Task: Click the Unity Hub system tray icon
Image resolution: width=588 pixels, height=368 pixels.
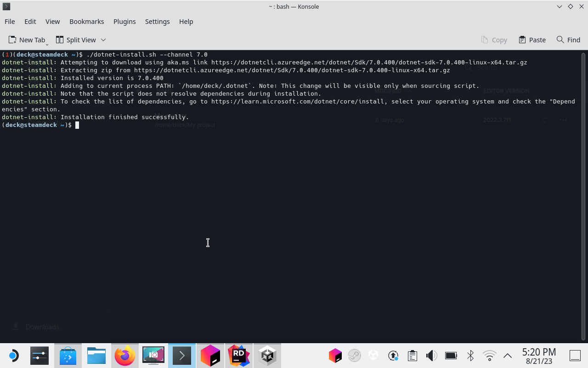Action: [373, 356]
